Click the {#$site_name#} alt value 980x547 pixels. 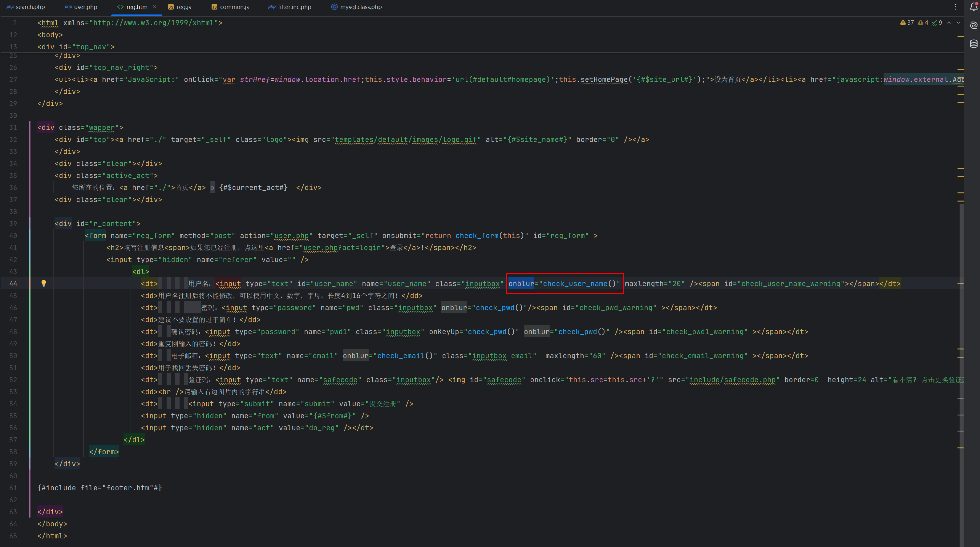pos(537,140)
